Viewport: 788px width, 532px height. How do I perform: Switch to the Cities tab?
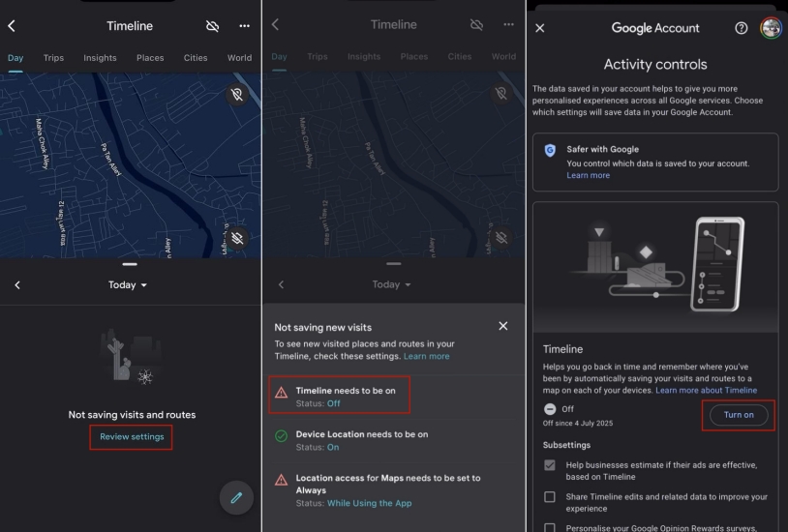(x=196, y=58)
